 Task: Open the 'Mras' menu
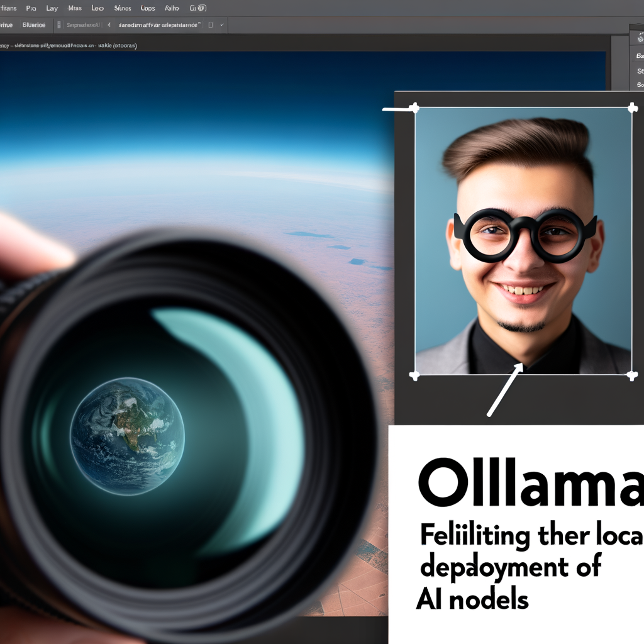coord(75,8)
